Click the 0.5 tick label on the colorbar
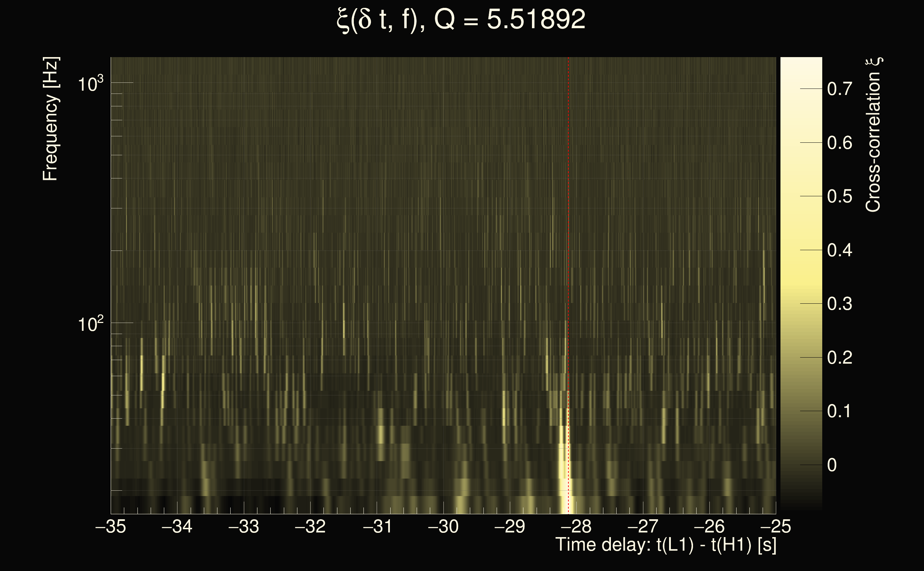Image resolution: width=924 pixels, height=571 pixels. [x=839, y=197]
